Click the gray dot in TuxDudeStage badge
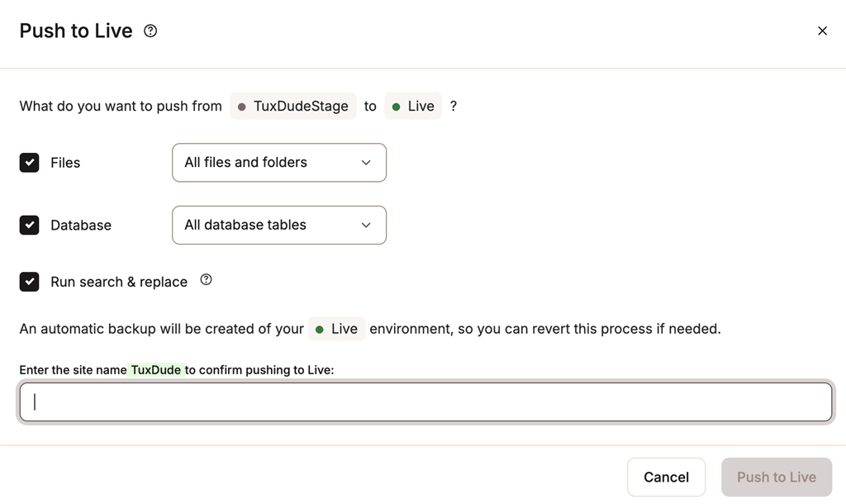The height and width of the screenshot is (504, 846). pyautogui.click(x=241, y=107)
